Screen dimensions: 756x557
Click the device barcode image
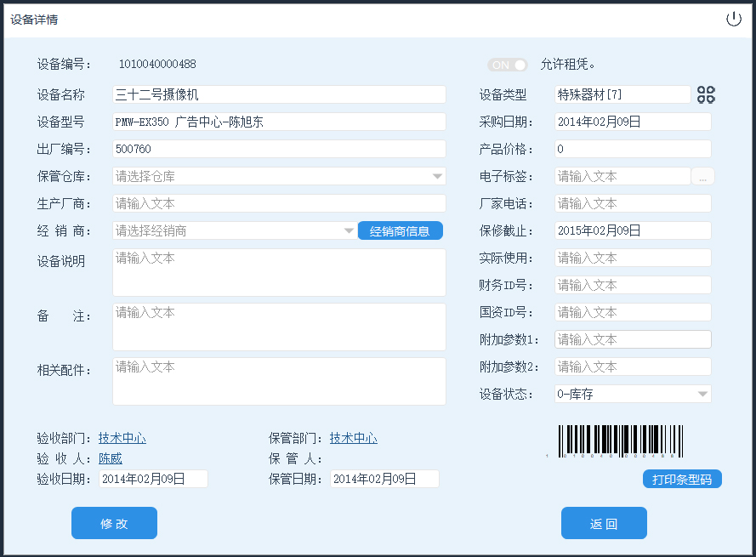point(620,441)
